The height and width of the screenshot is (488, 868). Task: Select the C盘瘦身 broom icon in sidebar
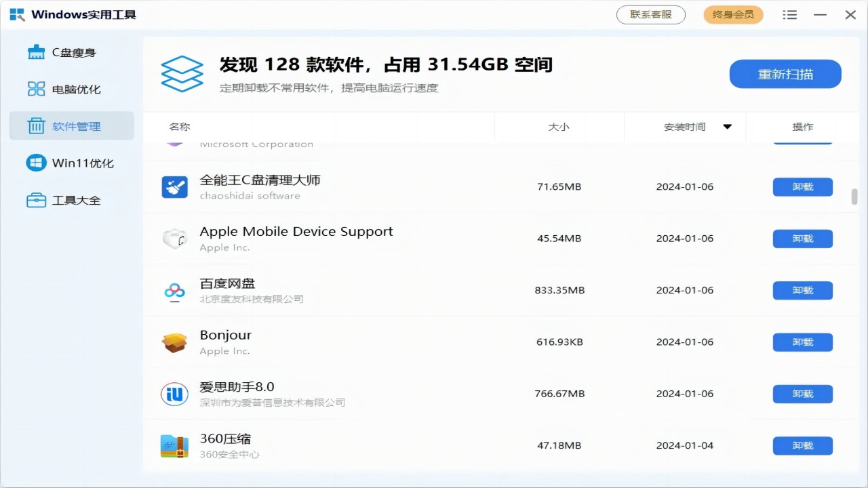click(36, 52)
